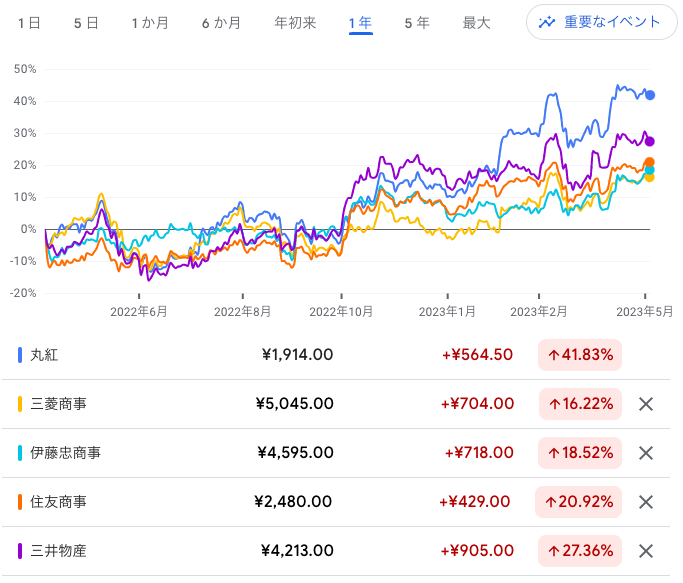The image size is (683, 583).
Task: Select the 1年 tab
Action: click(361, 23)
